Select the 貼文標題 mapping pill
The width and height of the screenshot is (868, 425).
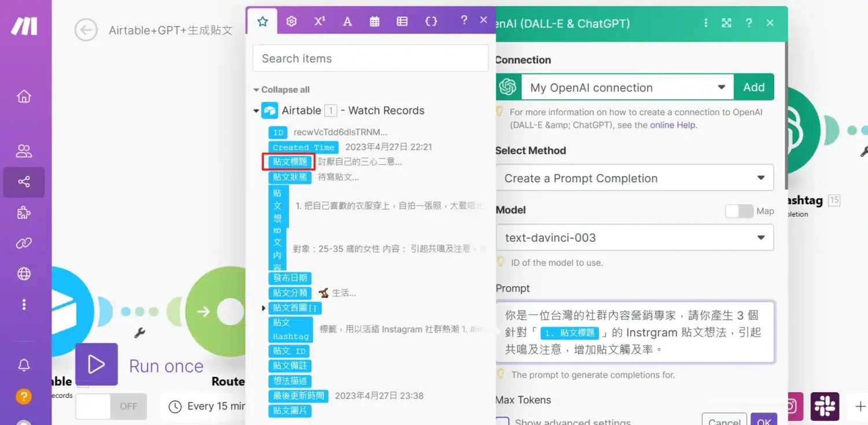[x=290, y=162]
